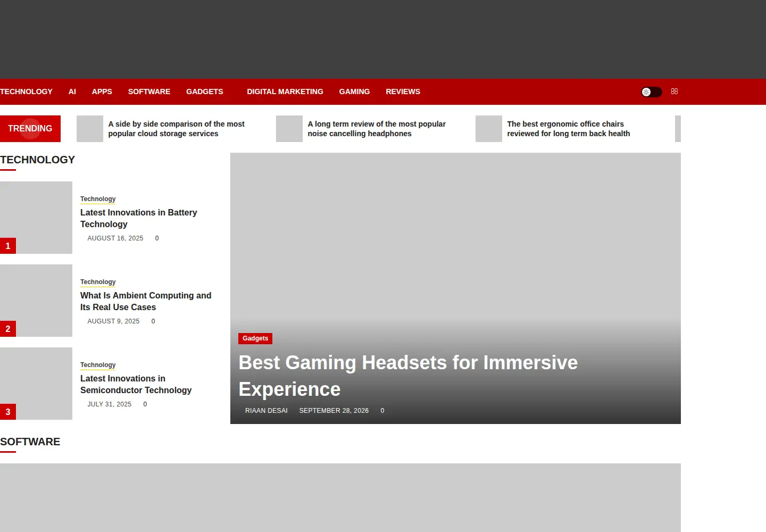Click the thumbnail numbered 2
This screenshot has height=532, width=766.
(x=36, y=301)
